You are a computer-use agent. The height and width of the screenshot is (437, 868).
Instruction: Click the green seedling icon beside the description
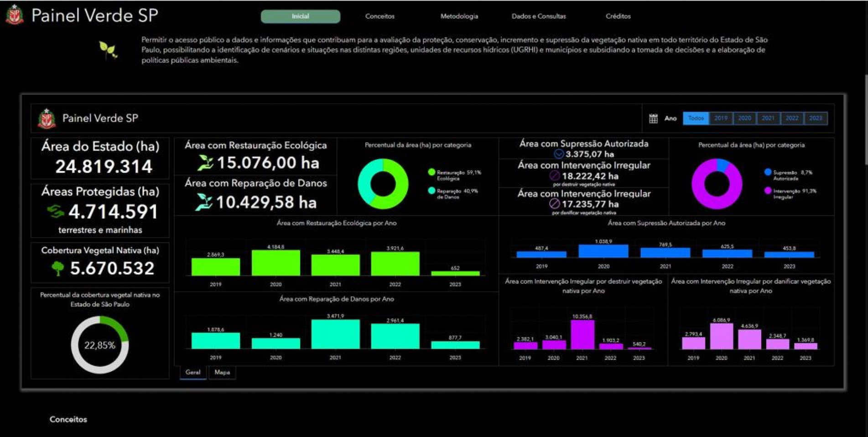coord(108,50)
